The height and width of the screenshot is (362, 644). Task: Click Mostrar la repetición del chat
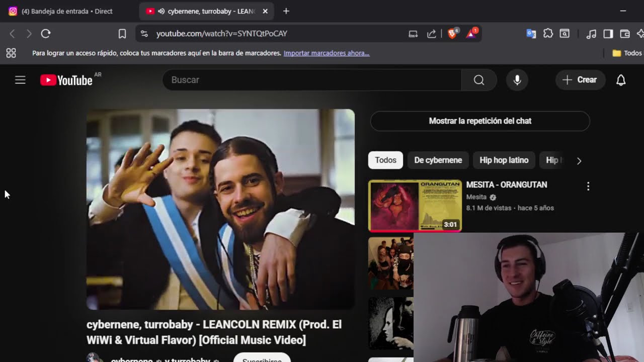pyautogui.click(x=480, y=121)
